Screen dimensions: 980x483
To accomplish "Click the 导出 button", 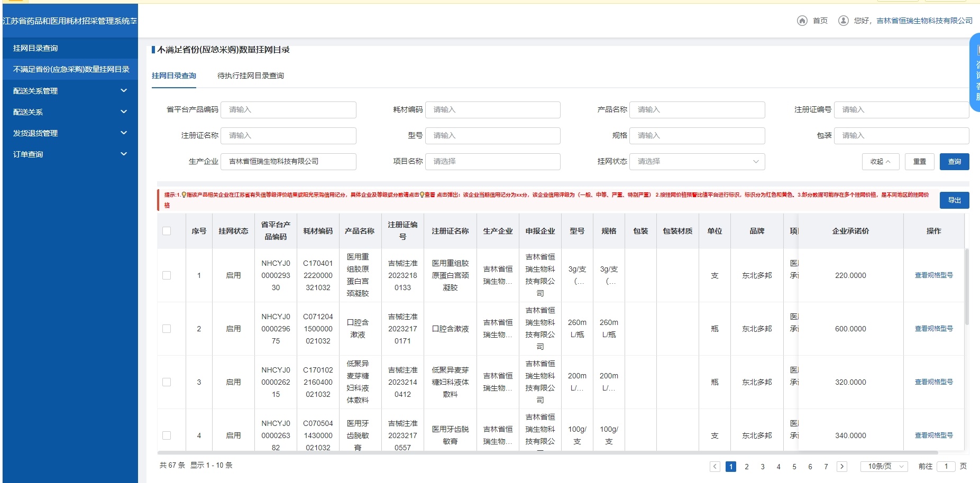I will pos(955,200).
